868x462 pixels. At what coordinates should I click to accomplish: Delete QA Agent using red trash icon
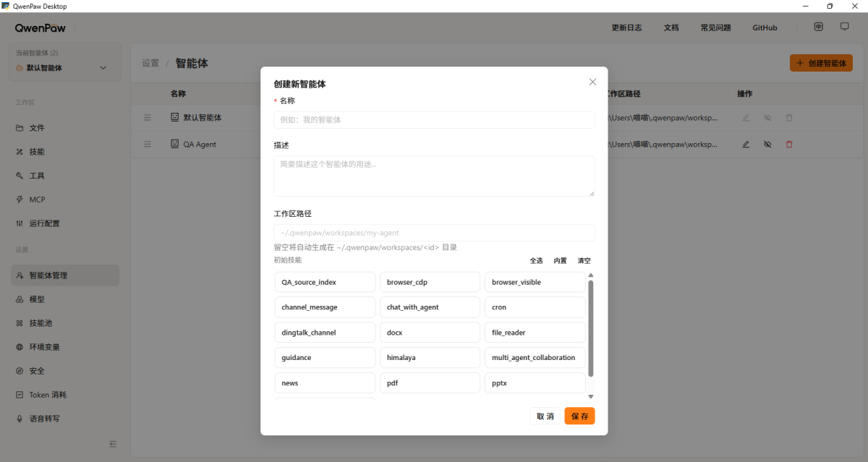(x=789, y=144)
